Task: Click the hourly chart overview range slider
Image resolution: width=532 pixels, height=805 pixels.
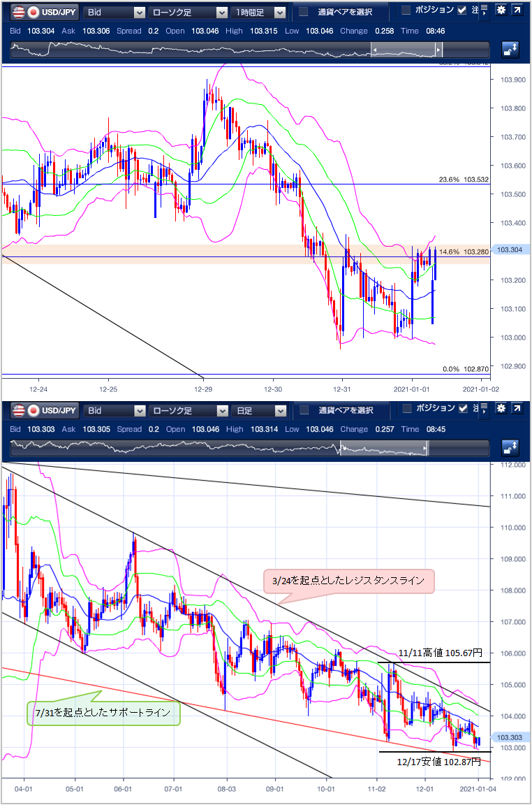Action: coord(405,50)
